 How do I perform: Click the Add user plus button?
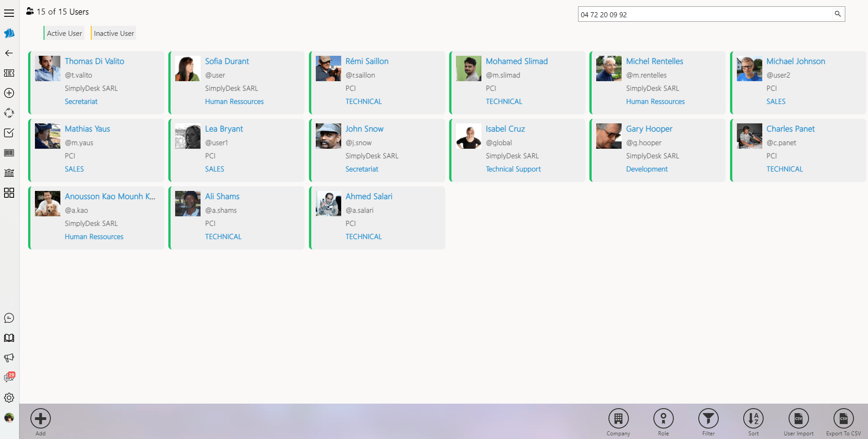tap(40, 419)
